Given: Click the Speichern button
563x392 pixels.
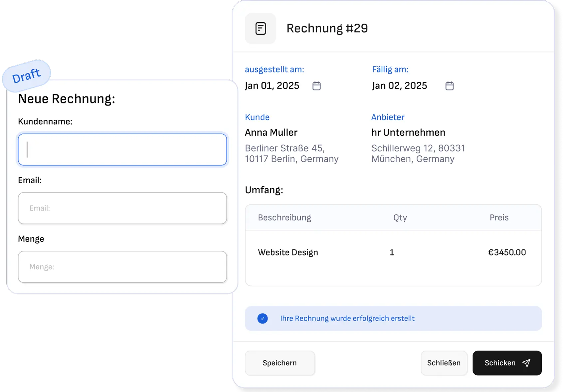Looking at the screenshot, I should tap(280, 363).
